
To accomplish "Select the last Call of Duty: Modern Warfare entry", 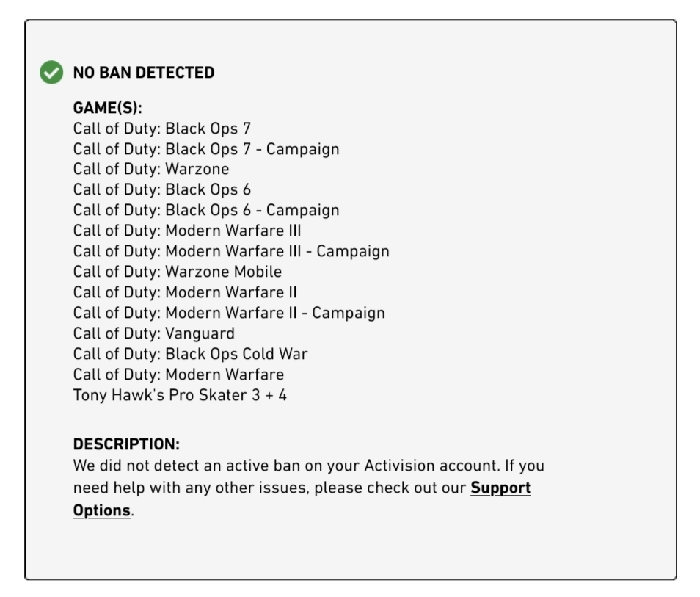I will coord(178,375).
